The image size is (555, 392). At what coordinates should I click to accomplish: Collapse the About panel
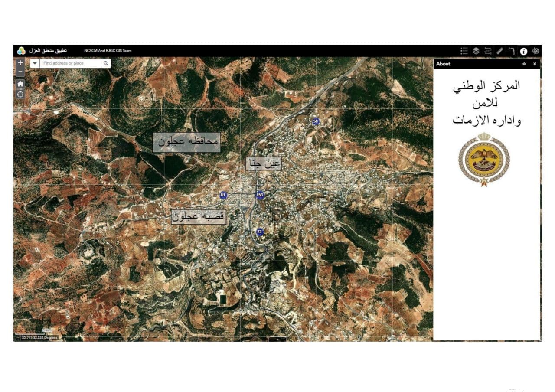pyautogui.click(x=524, y=64)
